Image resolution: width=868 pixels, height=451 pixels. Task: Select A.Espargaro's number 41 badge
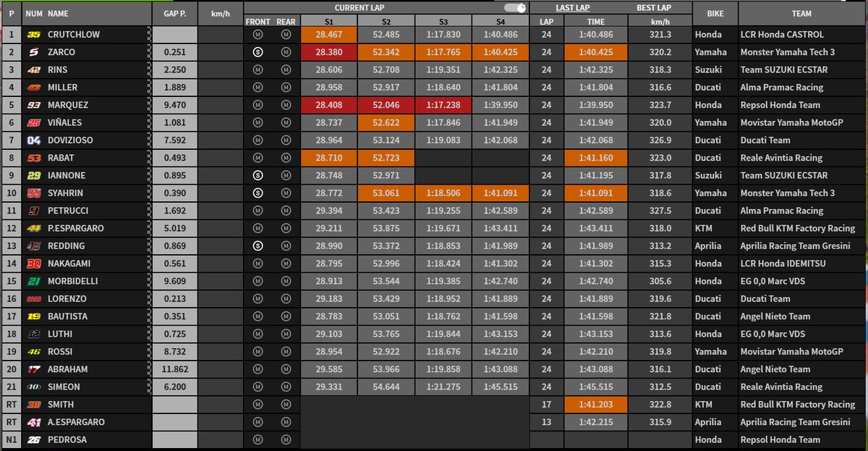pos(33,421)
